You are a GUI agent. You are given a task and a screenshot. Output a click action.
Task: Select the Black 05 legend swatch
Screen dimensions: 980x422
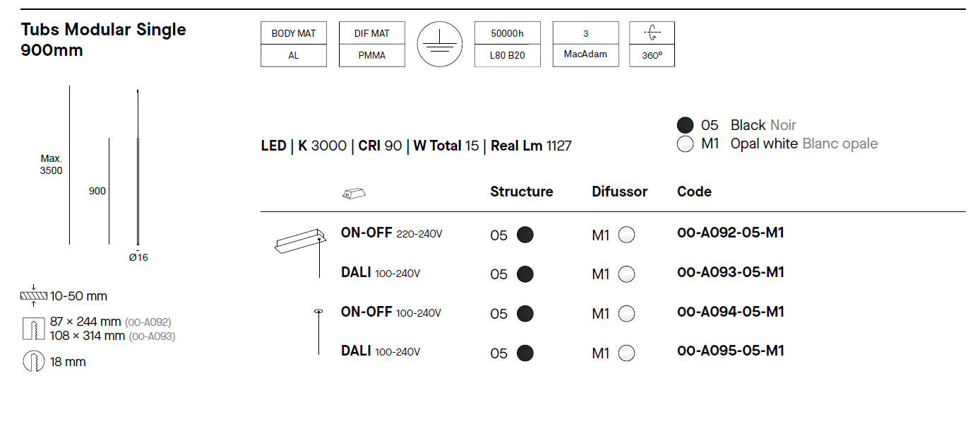[x=685, y=126]
